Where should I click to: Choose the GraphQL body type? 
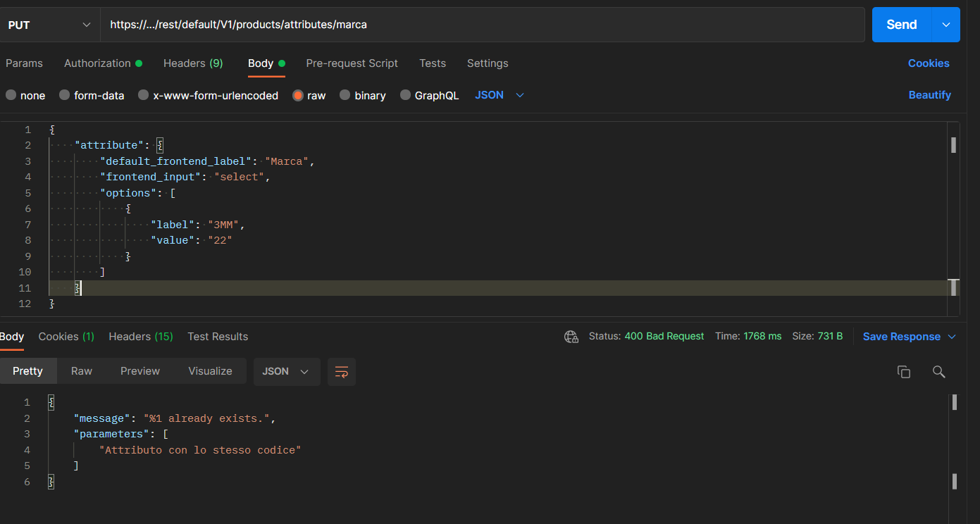coord(406,96)
